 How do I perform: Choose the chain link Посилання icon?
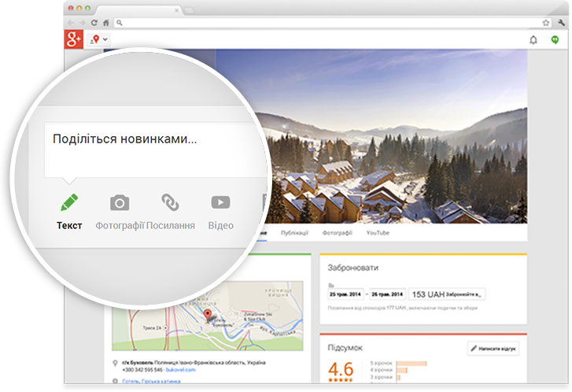click(x=170, y=202)
